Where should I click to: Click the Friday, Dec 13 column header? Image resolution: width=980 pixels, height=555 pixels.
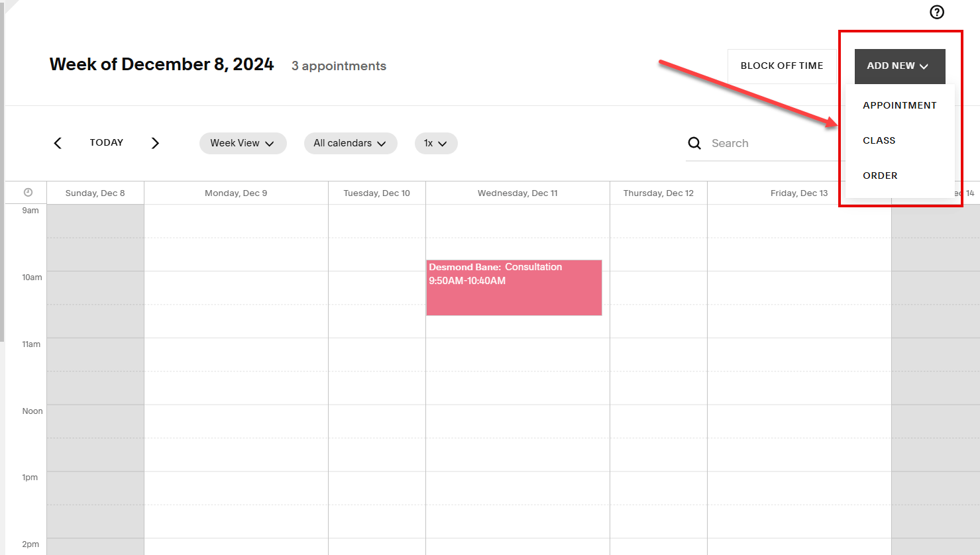pyautogui.click(x=799, y=193)
